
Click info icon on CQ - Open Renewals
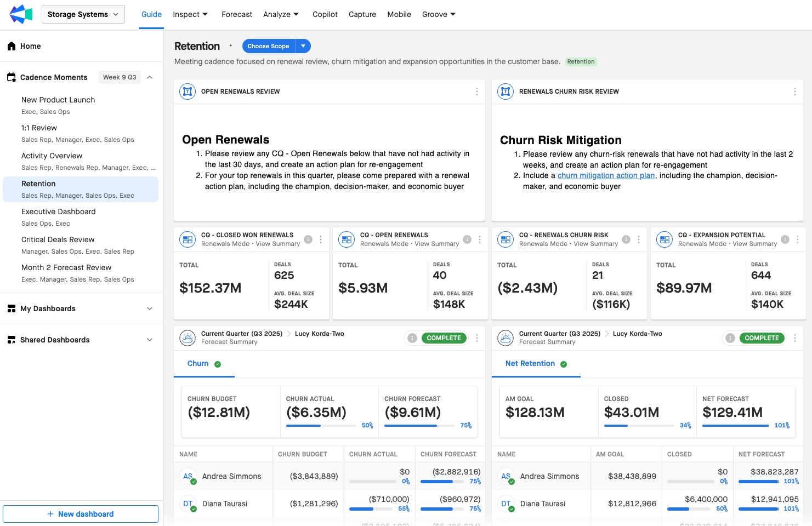467,239
